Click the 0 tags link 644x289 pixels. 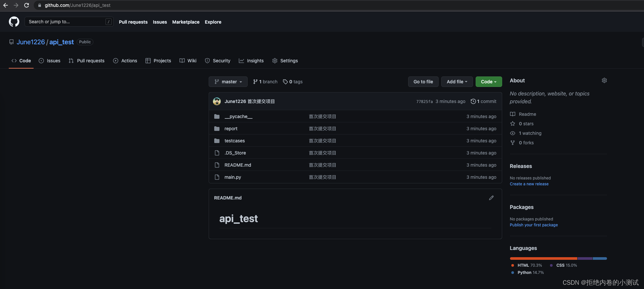(293, 82)
